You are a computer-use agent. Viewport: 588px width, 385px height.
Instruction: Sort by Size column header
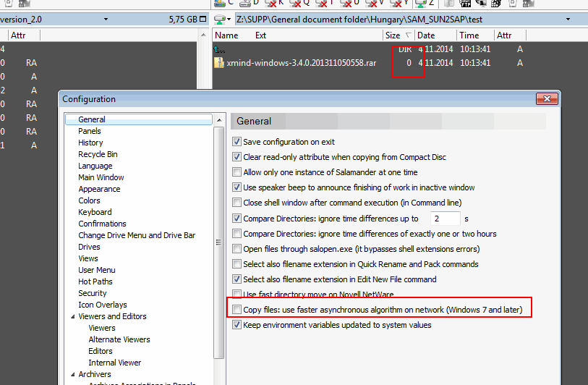[399, 35]
